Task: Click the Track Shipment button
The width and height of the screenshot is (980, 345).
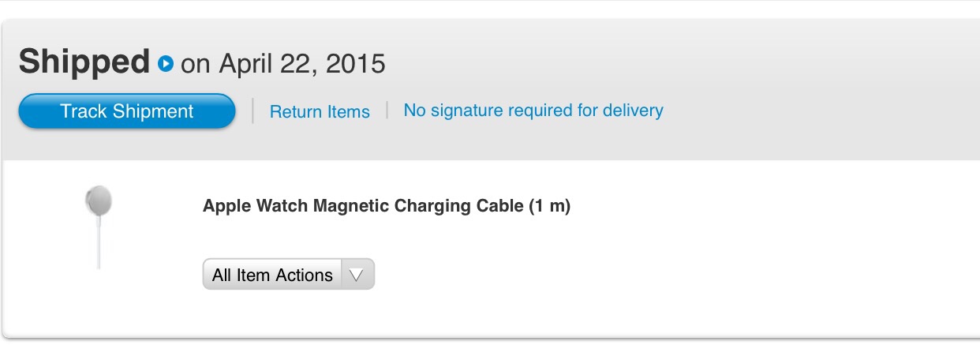Action: pos(127,111)
